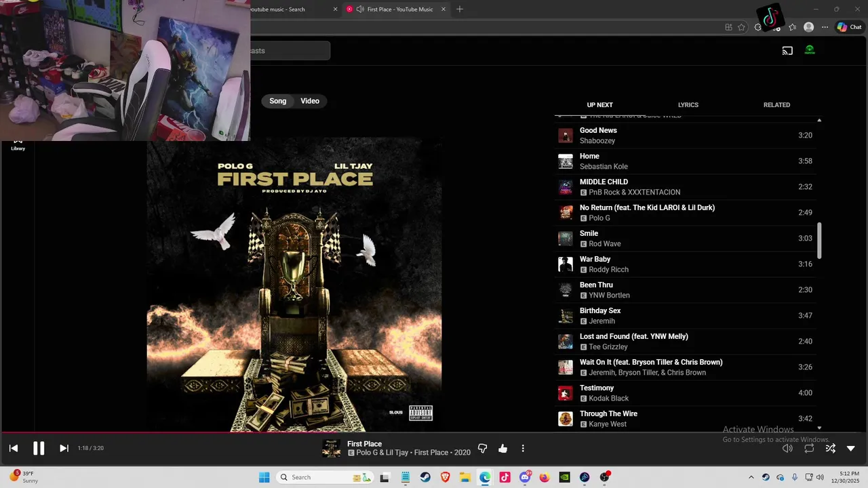Open app available install icon in address bar

pos(728,27)
